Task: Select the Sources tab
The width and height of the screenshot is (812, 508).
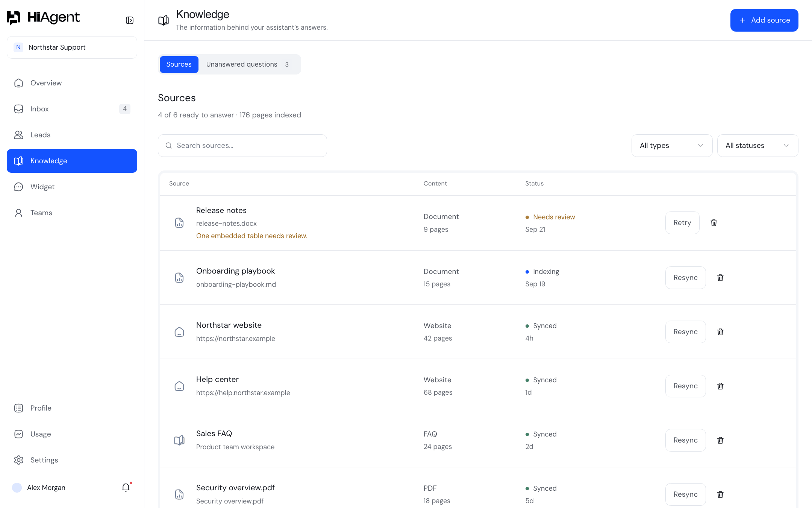Action: pos(179,64)
